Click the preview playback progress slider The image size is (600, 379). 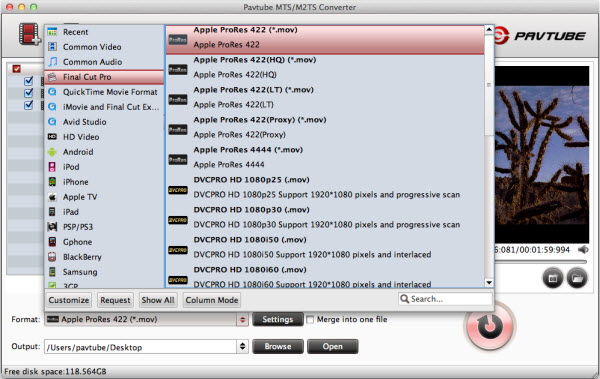(x=540, y=262)
